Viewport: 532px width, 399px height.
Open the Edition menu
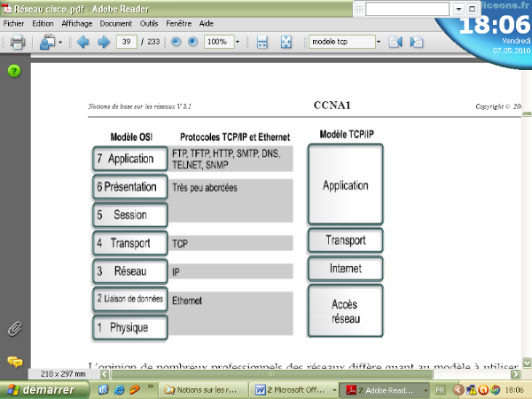tap(43, 23)
